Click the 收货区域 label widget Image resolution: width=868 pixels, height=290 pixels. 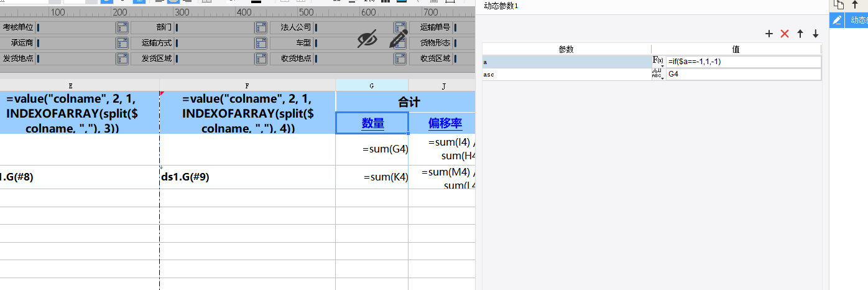pyautogui.click(x=432, y=58)
